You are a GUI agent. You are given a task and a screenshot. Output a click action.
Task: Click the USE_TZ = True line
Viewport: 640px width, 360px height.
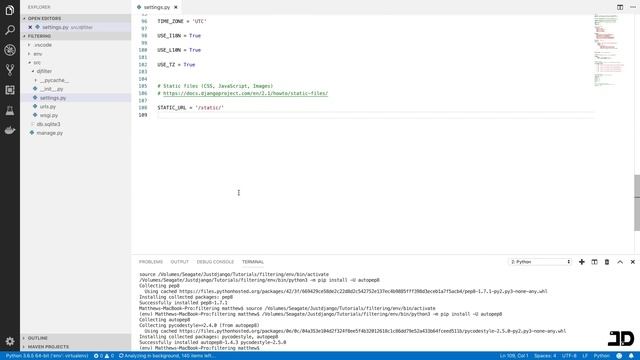[x=176, y=64]
